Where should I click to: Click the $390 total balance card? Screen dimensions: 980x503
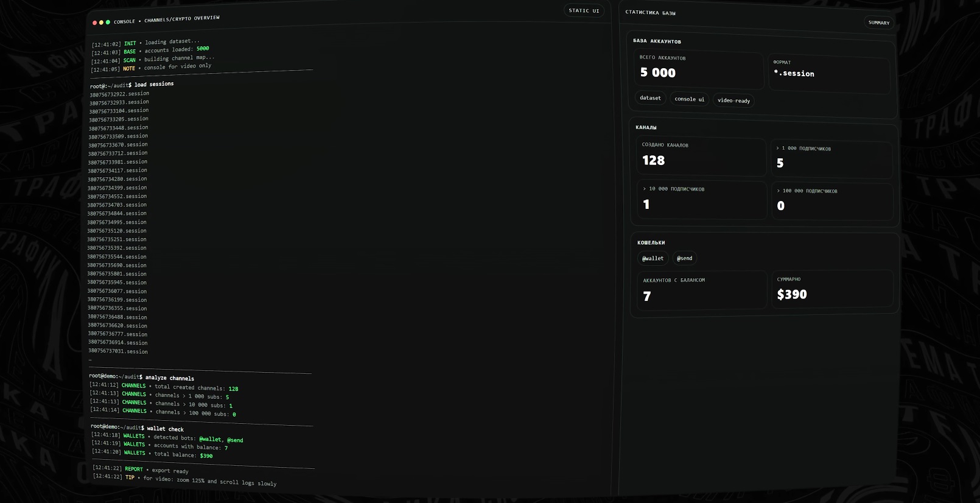coord(833,289)
